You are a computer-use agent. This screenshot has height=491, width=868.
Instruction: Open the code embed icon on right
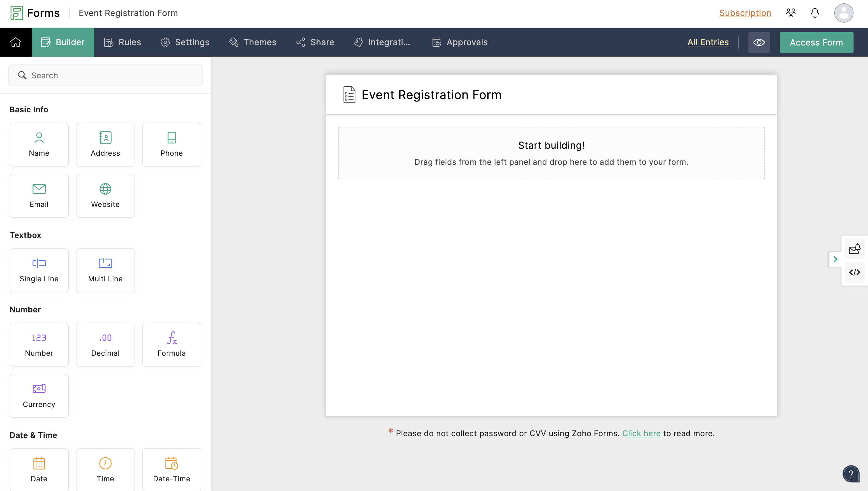[854, 272]
